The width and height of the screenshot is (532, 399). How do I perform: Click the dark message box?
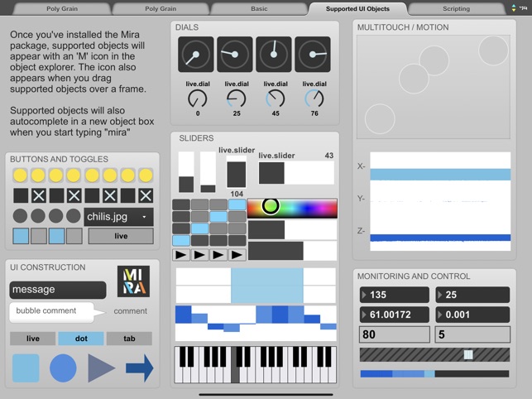click(58, 290)
